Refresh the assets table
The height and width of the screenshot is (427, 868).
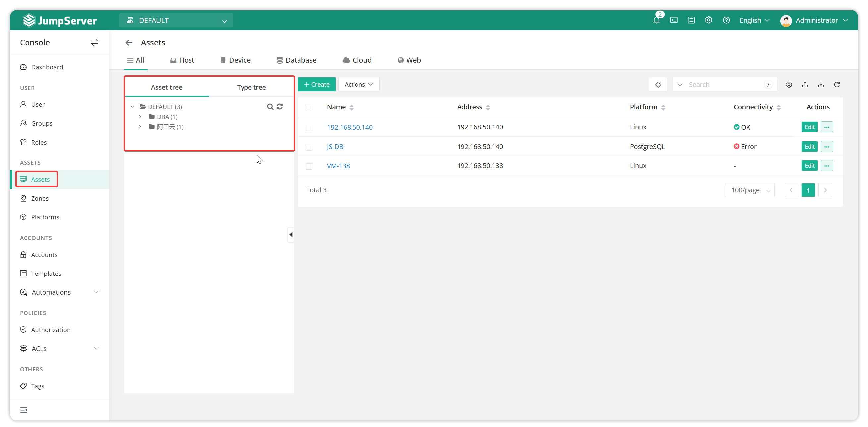(x=837, y=84)
